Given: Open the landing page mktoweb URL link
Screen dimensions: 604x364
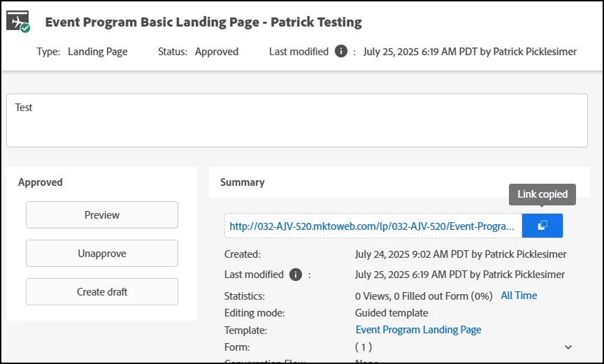Looking at the screenshot, I should point(372,226).
